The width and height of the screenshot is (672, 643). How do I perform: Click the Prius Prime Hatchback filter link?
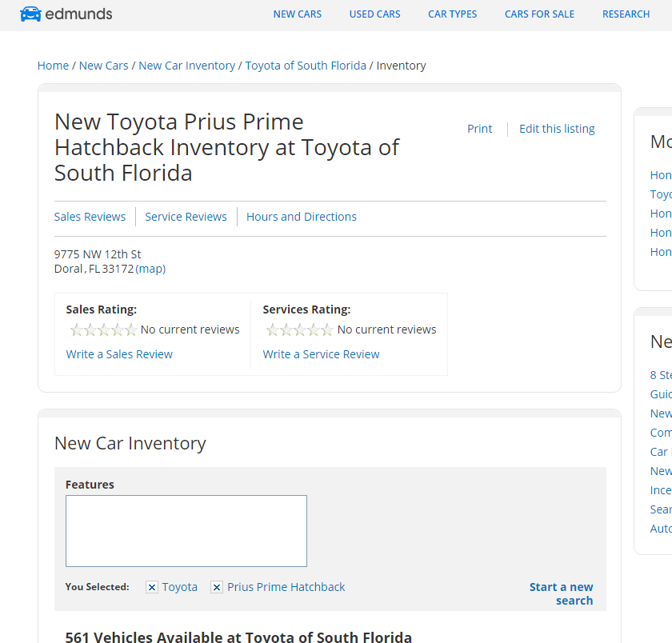click(x=286, y=587)
